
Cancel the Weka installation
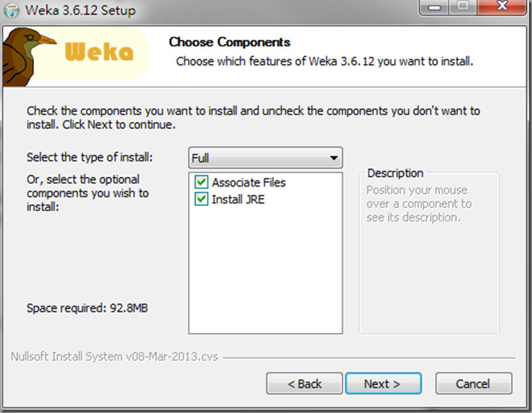(x=474, y=384)
